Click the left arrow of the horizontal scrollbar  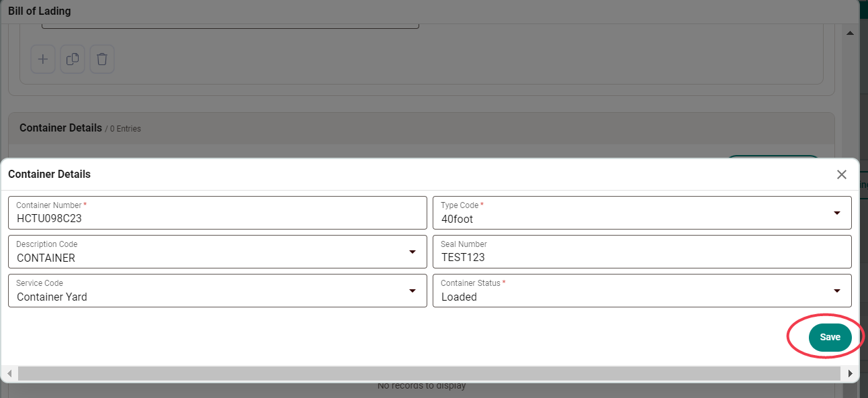pos(9,373)
